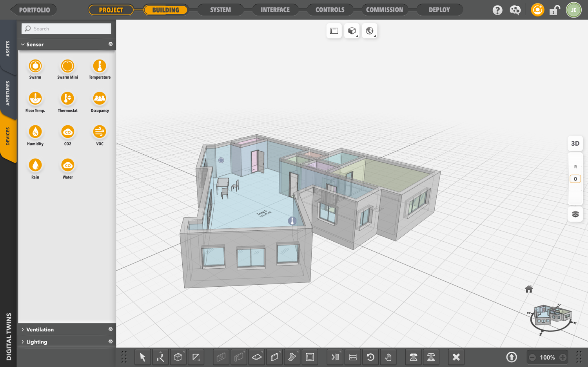Image resolution: width=588 pixels, height=367 pixels.
Task: Toggle the 3D view mode button
Action: click(x=575, y=143)
